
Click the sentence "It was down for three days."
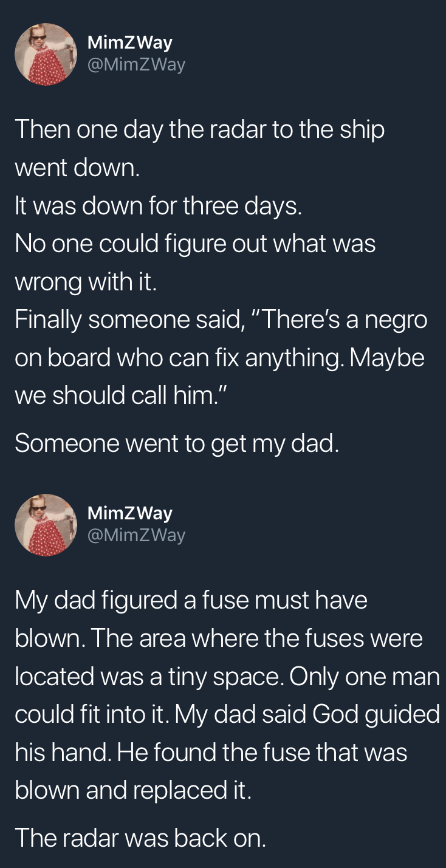coord(158,206)
